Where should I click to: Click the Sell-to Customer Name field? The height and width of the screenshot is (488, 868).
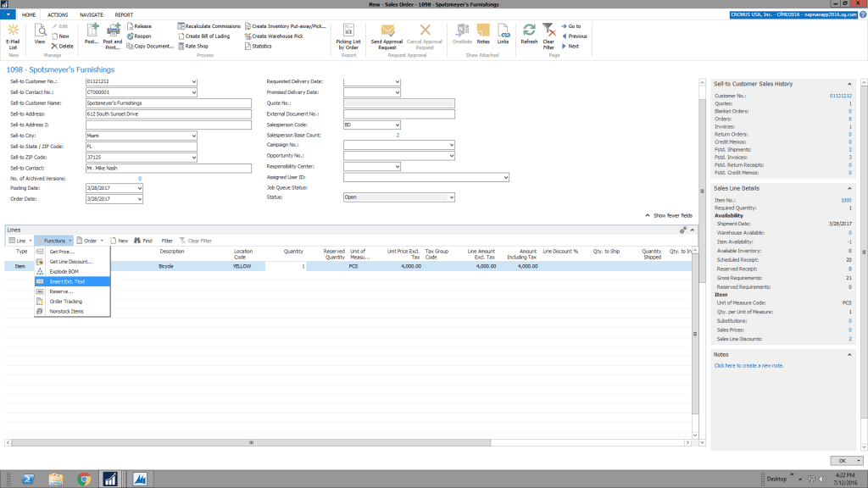tap(170, 103)
